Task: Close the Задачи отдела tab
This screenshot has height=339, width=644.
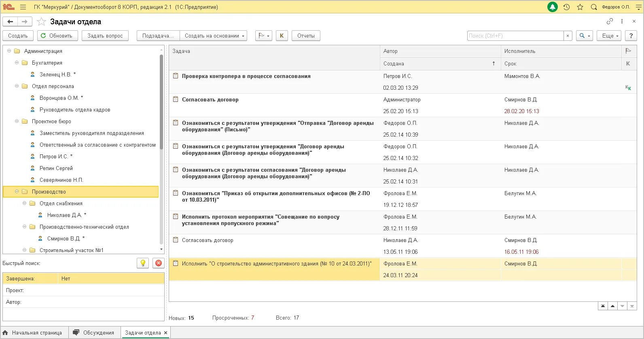Action: click(x=165, y=333)
